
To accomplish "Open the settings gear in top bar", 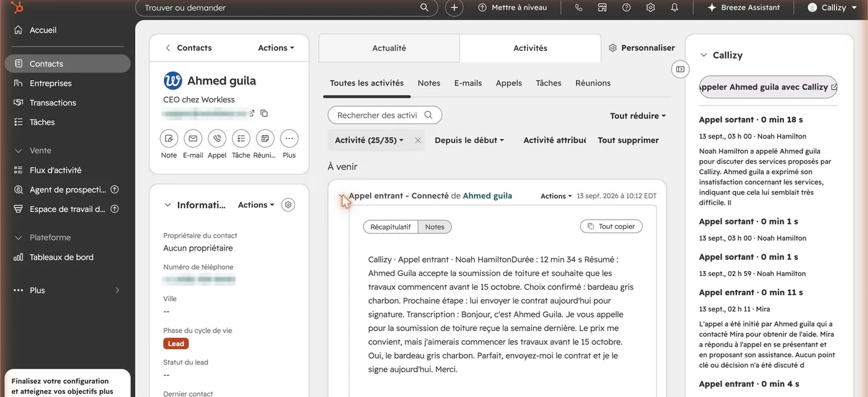I will [x=650, y=7].
